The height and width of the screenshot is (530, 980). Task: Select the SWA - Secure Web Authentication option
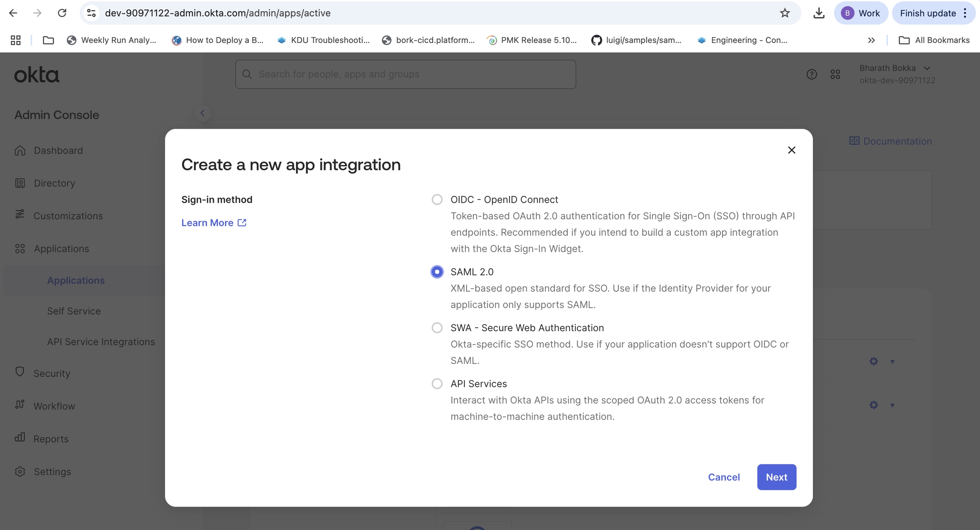click(x=437, y=328)
